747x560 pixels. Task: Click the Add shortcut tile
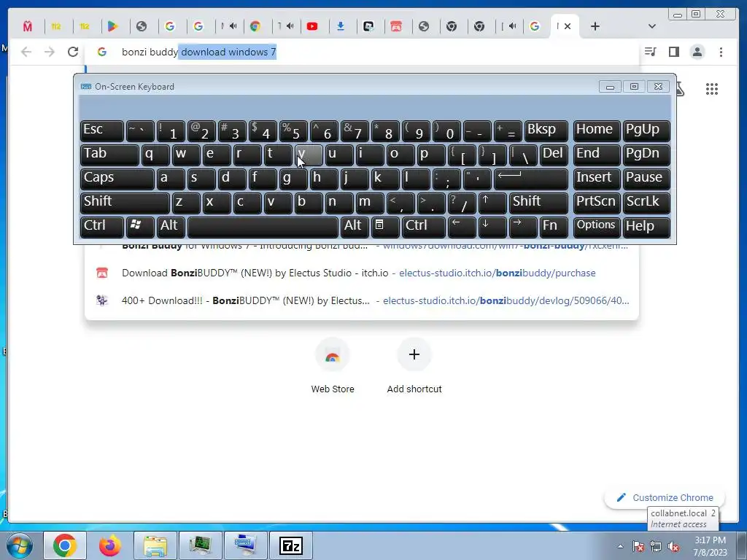tap(414, 366)
